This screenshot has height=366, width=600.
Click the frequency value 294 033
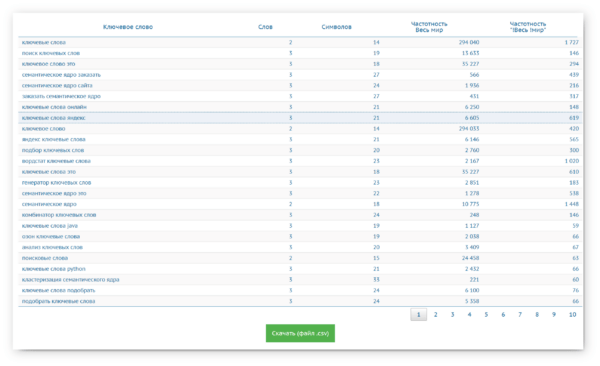click(x=469, y=129)
